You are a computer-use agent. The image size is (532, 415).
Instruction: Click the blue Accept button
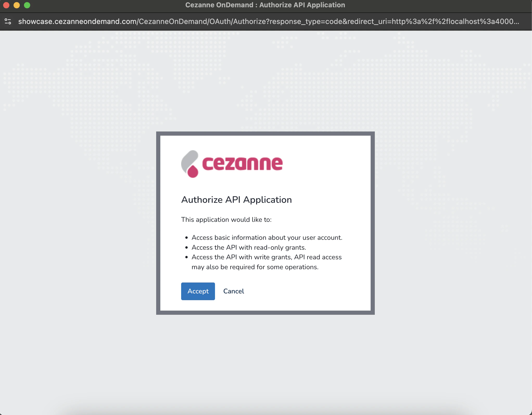tap(198, 291)
